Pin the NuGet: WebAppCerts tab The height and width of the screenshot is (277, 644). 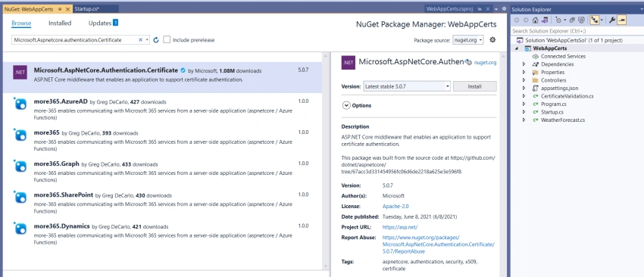[61, 8]
